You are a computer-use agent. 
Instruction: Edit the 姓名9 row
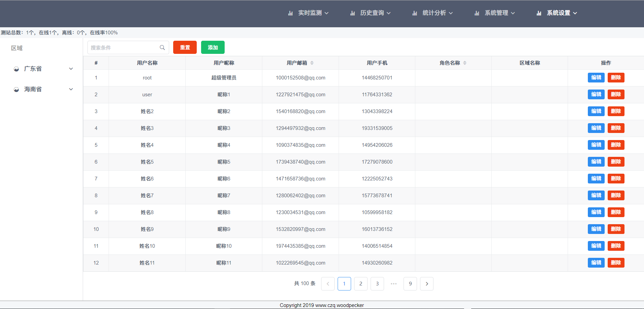coord(596,229)
